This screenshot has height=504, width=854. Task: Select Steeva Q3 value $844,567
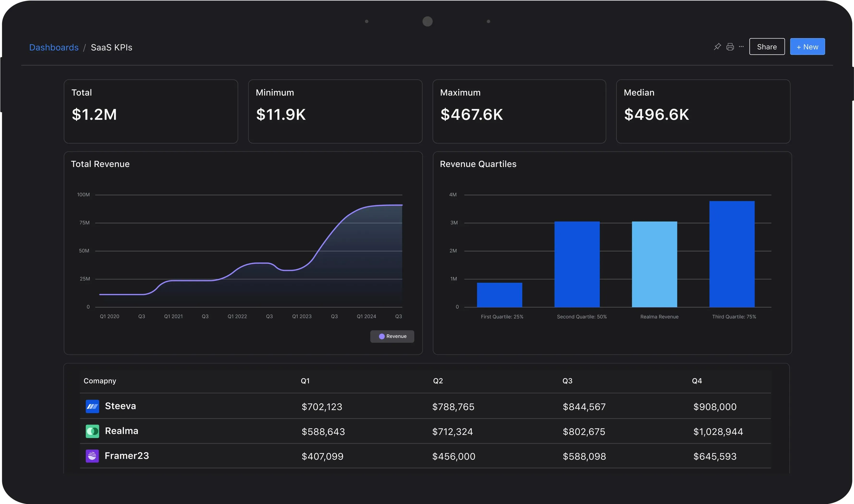coord(584,407)
